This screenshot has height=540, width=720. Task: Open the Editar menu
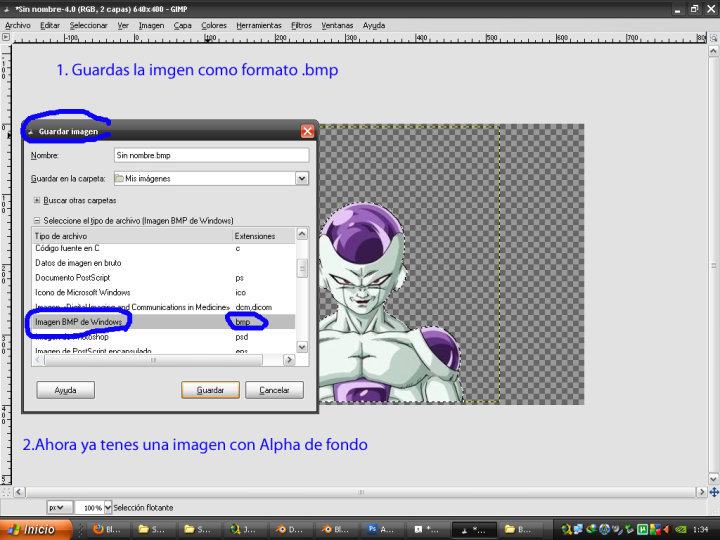click(x=50, y=25)
